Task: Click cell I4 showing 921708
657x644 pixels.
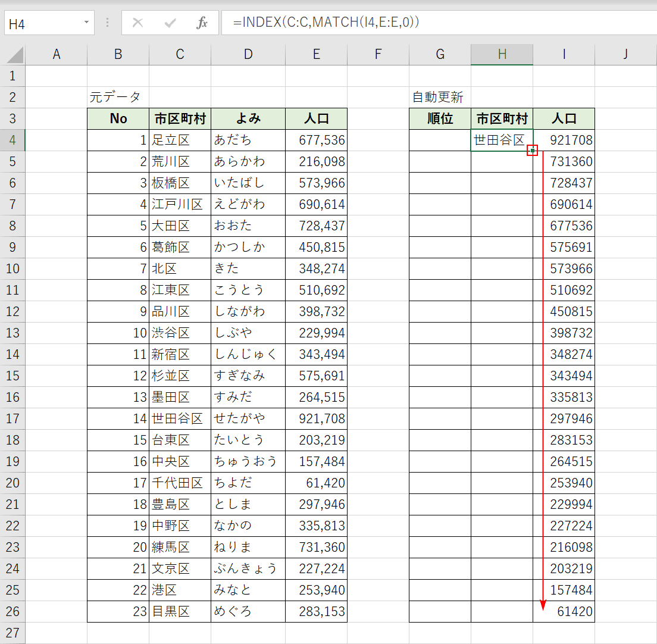Action: tap(564, 140)
